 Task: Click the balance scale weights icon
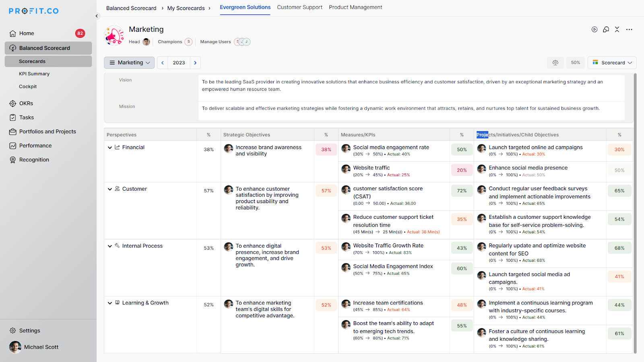click(x=555, y=63)
